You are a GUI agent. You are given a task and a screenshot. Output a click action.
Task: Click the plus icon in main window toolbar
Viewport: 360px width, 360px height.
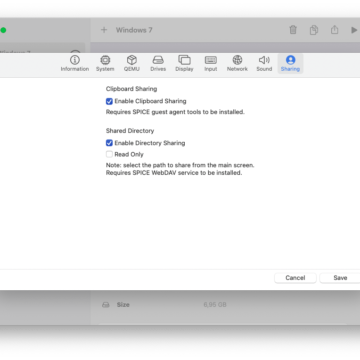tap(104, 30)
